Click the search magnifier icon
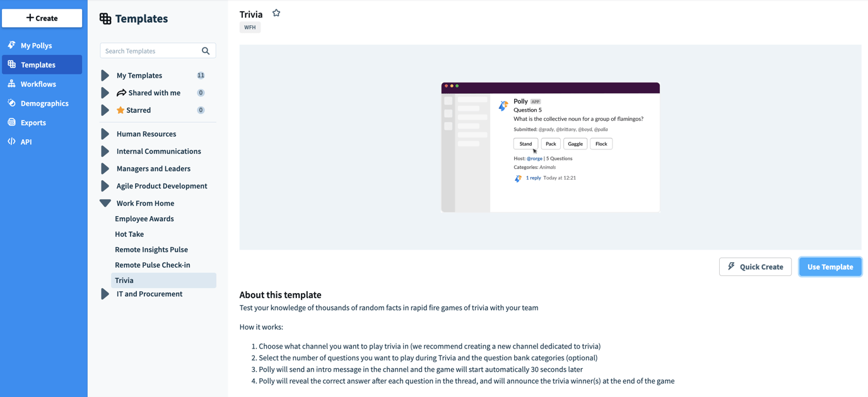The width and height of the screenshot is (868, 397). tap(206, 51)
